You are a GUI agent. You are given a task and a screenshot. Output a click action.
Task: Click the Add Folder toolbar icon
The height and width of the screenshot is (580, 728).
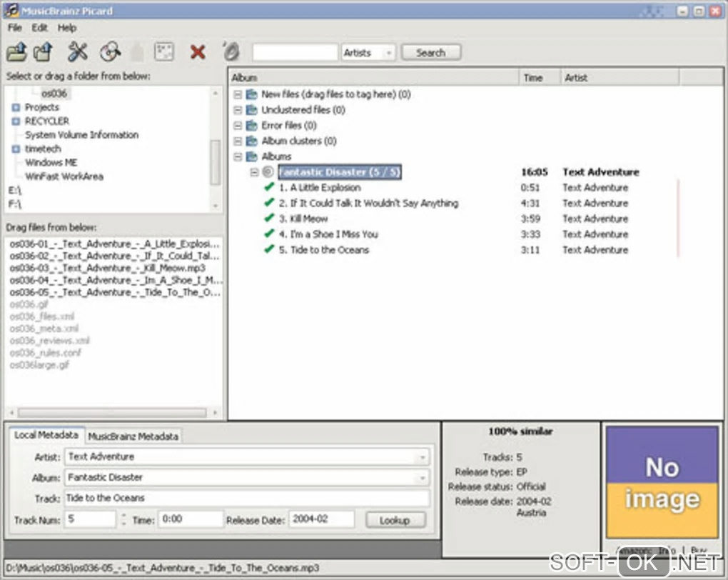pos(44,51)
